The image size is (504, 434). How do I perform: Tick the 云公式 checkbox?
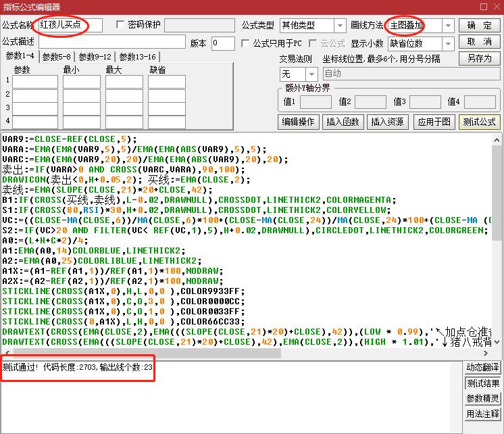click(313, 43)
